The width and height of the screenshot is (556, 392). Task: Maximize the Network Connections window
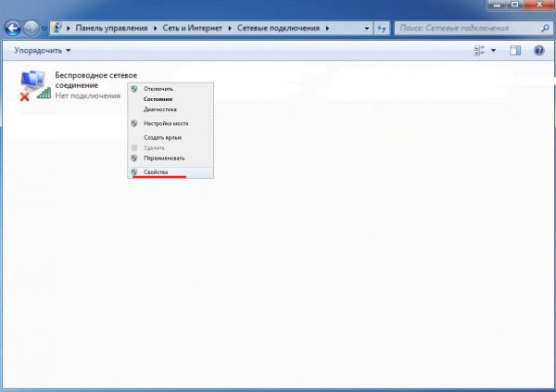point(515,5)
